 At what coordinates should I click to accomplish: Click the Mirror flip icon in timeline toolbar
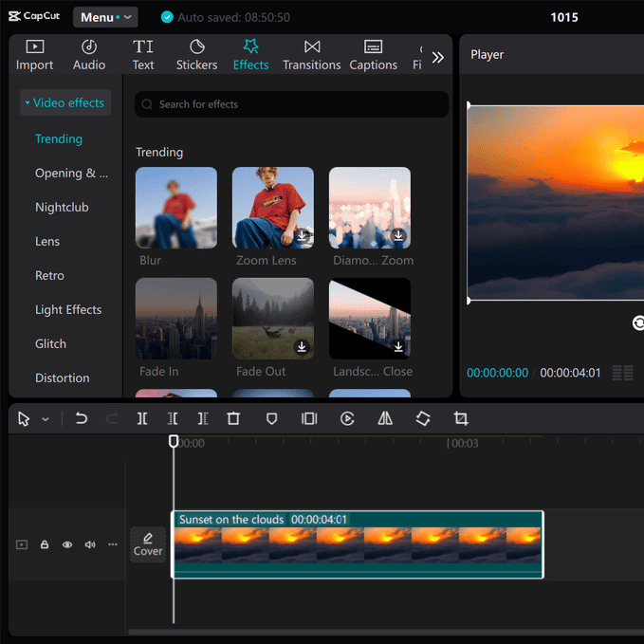pos(385,418)
